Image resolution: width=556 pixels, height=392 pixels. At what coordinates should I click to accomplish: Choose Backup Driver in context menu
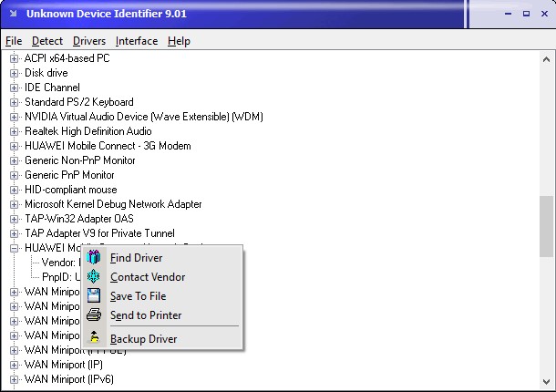pos(162,339)
